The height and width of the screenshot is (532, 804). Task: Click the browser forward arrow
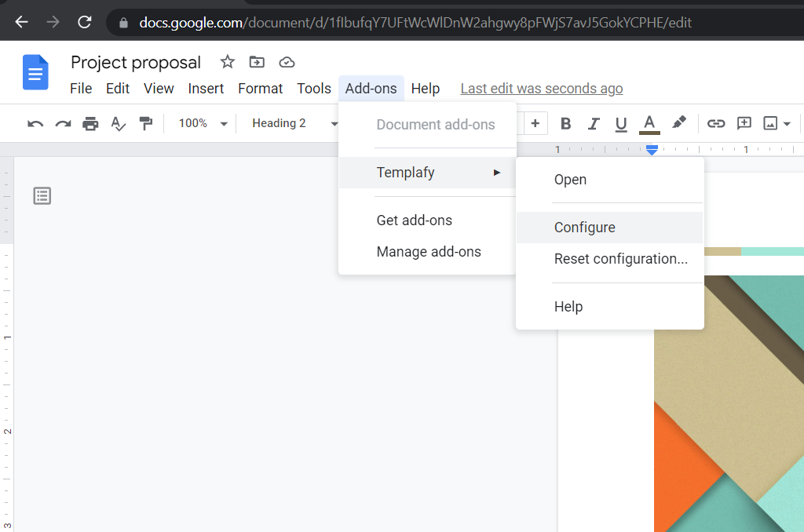(x=53, y=22)
